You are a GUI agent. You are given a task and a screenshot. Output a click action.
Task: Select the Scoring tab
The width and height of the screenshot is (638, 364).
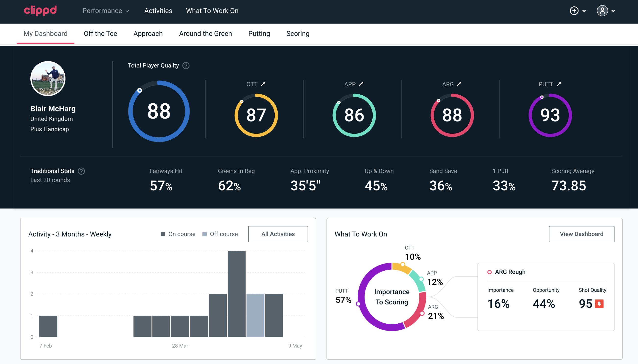pyautogui.click(x=298, y=33)
